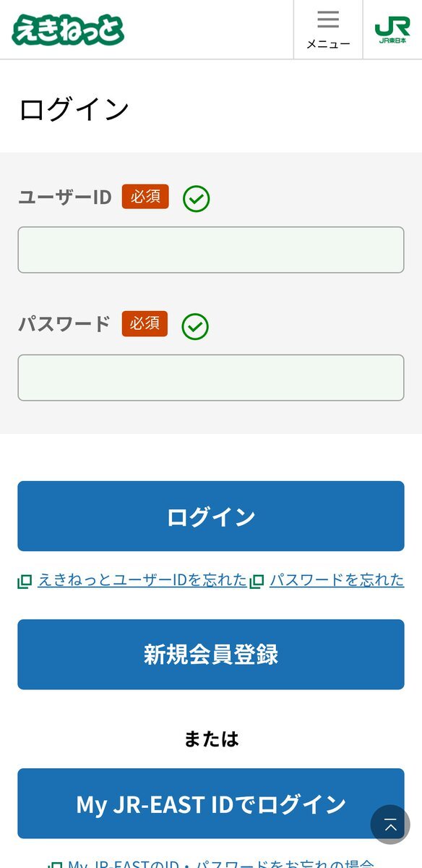Open パスワードを忘れた link
The image size is (422, 868).
click(337, 579)
